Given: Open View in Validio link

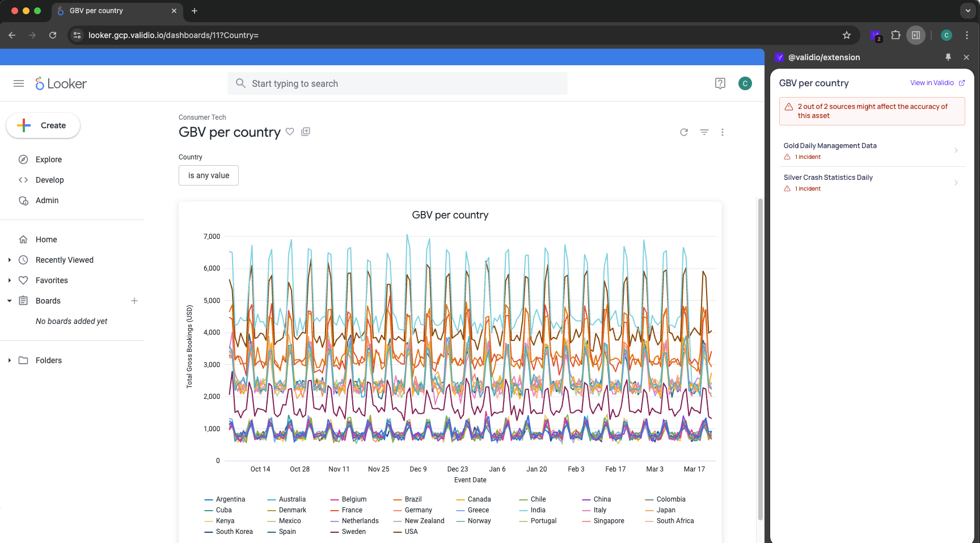Looking at the screenshot, I should [937, 83].
